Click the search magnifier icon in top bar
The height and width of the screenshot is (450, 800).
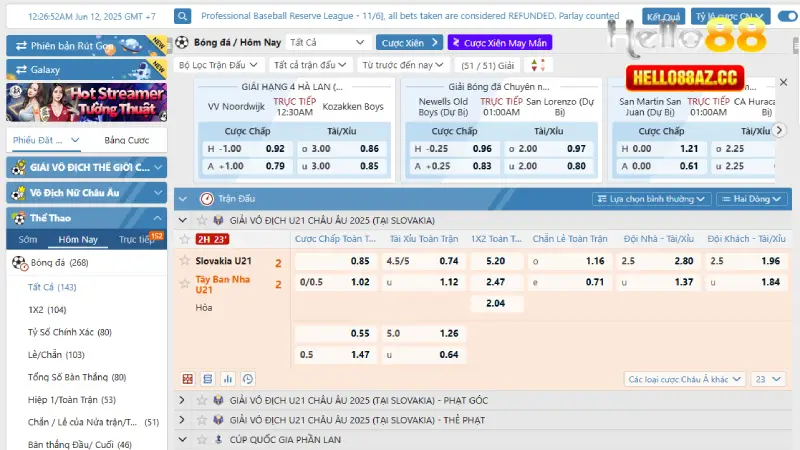pyautogui.click(x=183, y=17)
